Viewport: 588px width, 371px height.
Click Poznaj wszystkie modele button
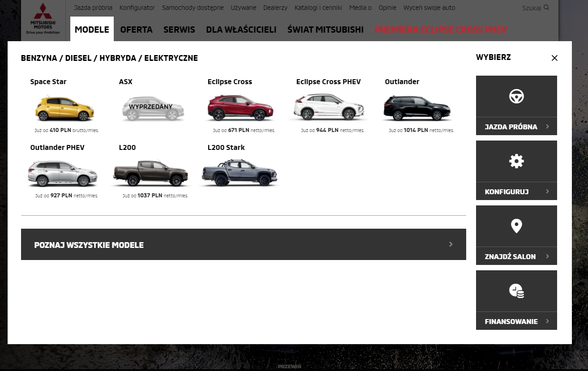(x=244, y=244)
